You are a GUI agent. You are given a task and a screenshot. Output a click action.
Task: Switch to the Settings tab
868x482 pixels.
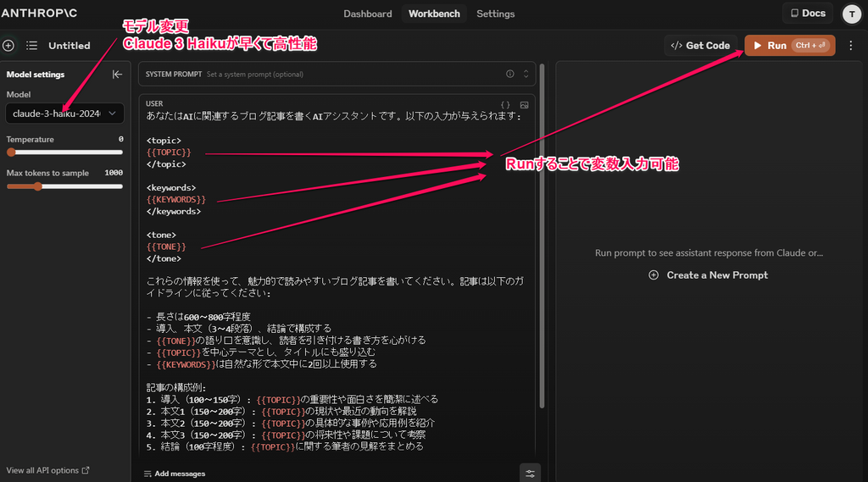tap(495, 14)
